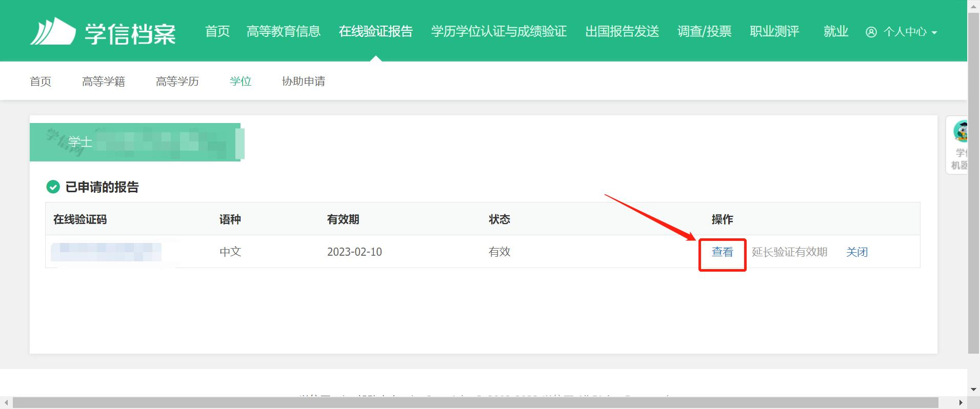The width and height of the screenshot is (980, 409).
Task: Select 在线验证报告 in top navigation
Action: click(375, 31)
